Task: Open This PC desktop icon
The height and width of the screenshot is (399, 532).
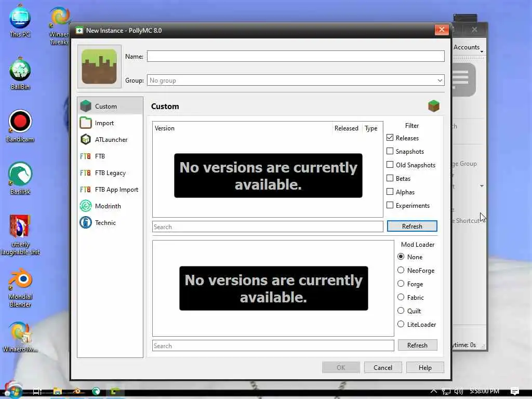Action: 20,21
